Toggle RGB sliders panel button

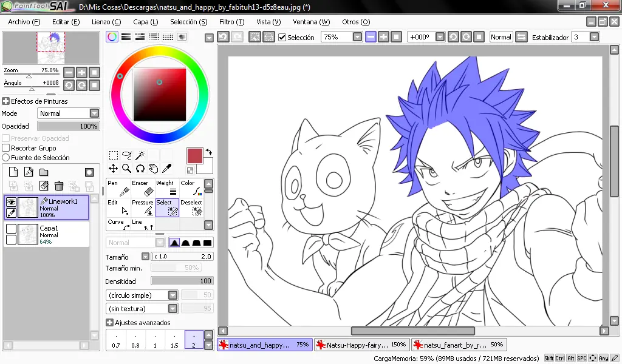(126, 37)
